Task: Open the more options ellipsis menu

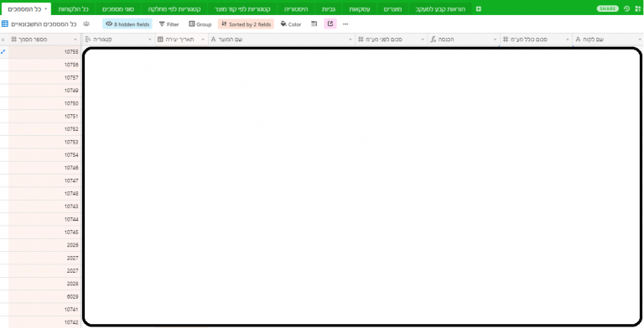Action: pos(345,24)
